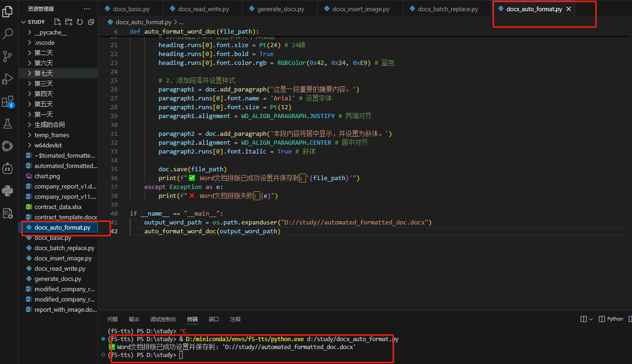Collapse all folders in explorer

91,22
